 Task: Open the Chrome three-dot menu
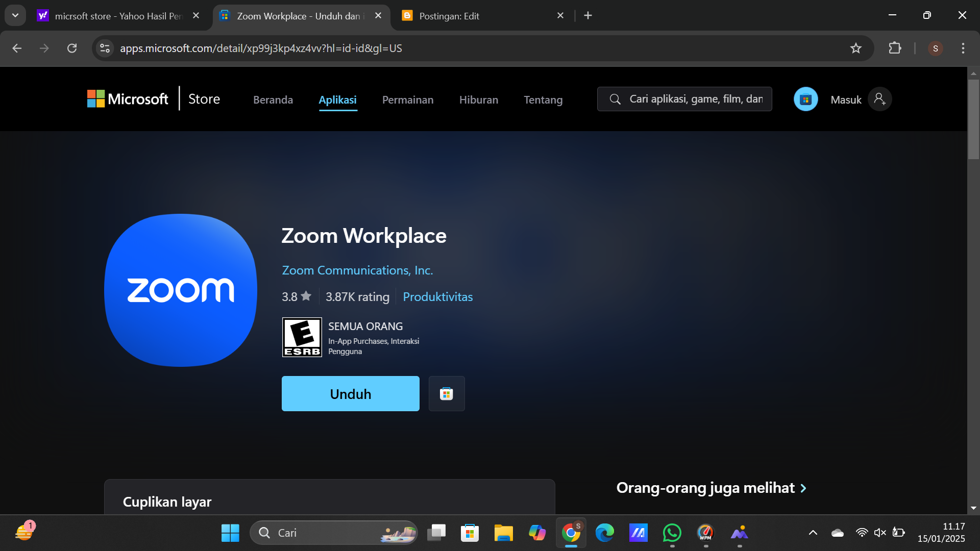pyautogui.click(x=963, y=48)
